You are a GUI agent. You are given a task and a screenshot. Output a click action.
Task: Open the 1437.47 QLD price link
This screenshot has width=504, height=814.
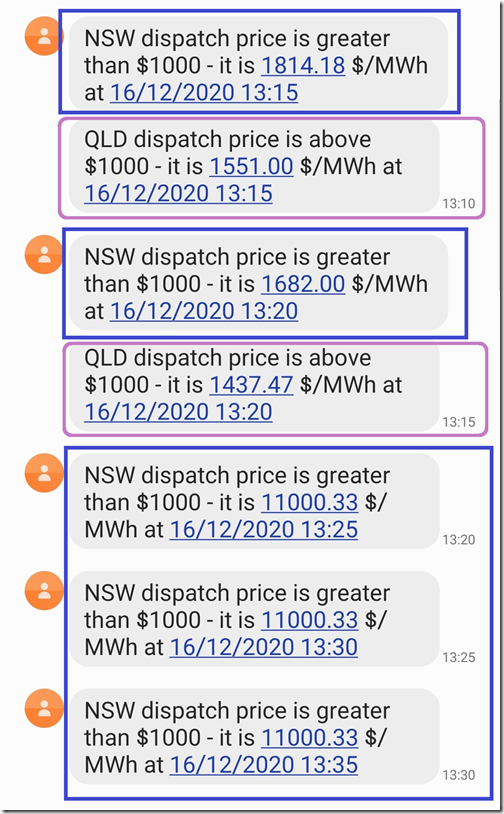(x=251, y=385)
